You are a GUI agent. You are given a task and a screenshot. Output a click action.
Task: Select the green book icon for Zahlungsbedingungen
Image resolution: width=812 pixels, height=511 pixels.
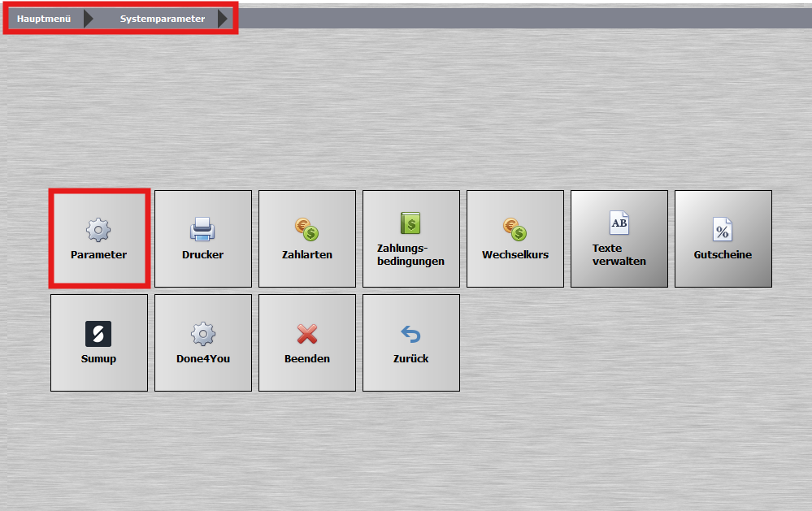click(410, 223)
